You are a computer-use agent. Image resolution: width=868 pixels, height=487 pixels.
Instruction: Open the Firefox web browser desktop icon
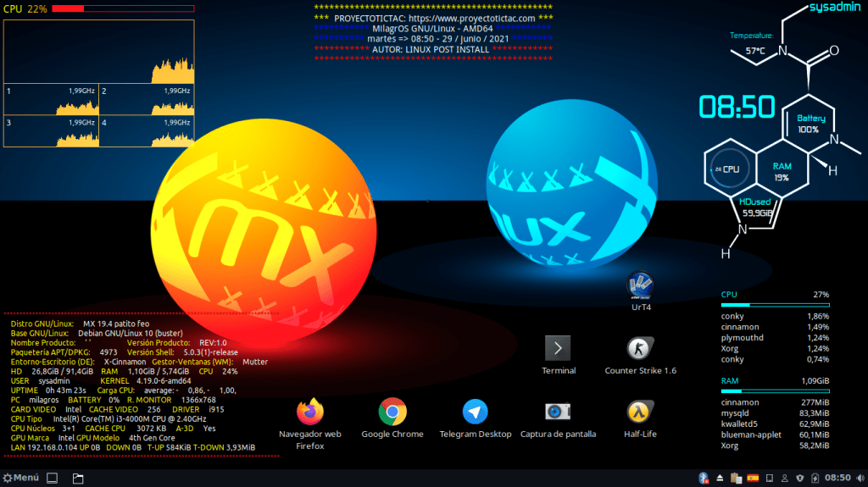point(310,412)
